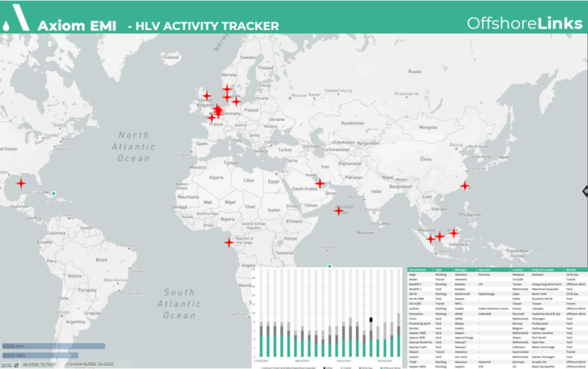Click the green dot marker near Cuba
The image size is (588, 369).
pyautogui.click(x=53, y=194)
